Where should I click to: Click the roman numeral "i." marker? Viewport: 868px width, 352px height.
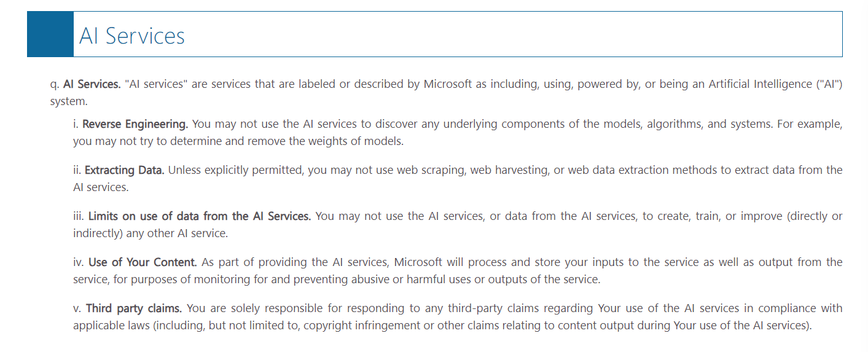click(x=76, y=124)
